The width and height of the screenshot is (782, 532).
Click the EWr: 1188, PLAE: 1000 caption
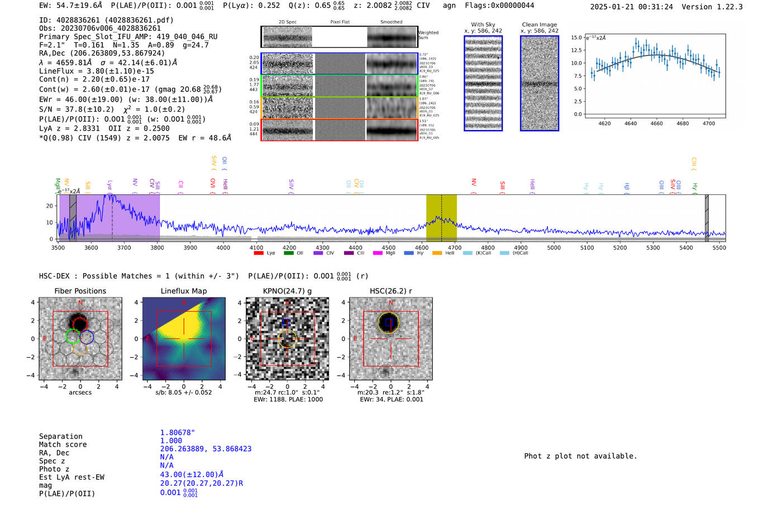click(x=288, y=400)
